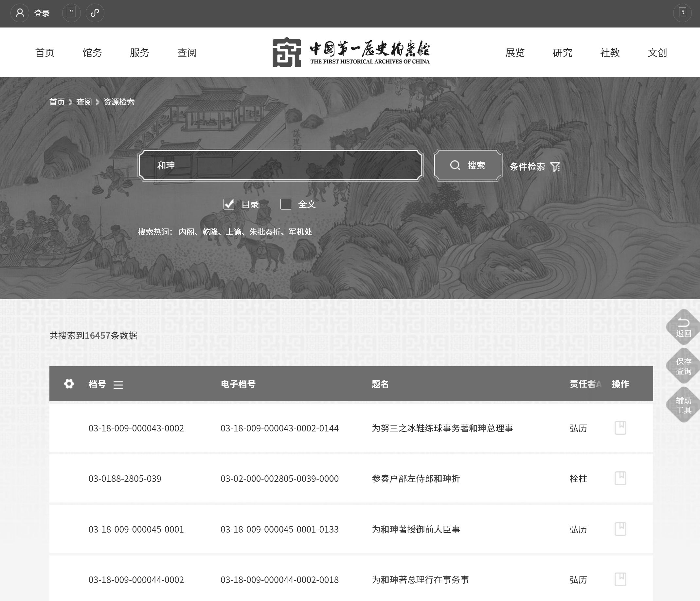The height and width of the screenshot is (601, 700).
Task: Bookmark the 为努三之冰鞋练球事务 record
Action: [x=620, y=428]
